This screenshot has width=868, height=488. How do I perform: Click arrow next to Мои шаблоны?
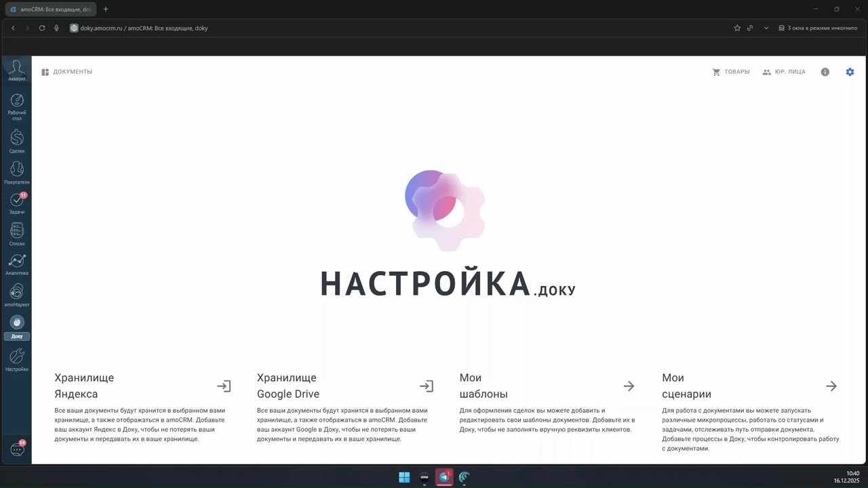tap(629, 386)
